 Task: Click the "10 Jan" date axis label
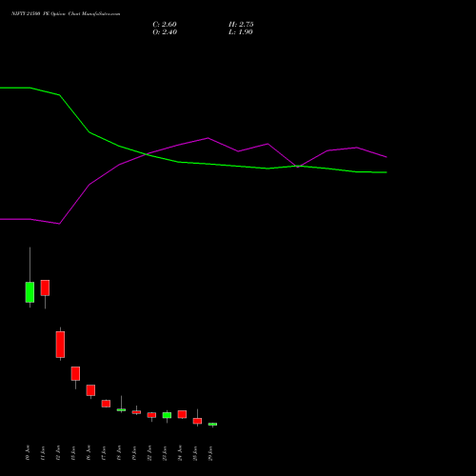(x=28, y=453)
